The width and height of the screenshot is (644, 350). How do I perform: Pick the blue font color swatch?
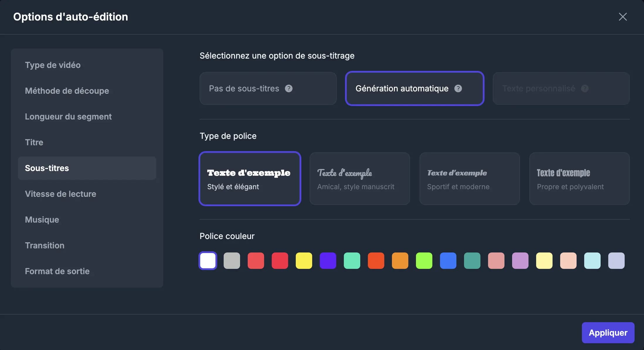tap(448, 260)
